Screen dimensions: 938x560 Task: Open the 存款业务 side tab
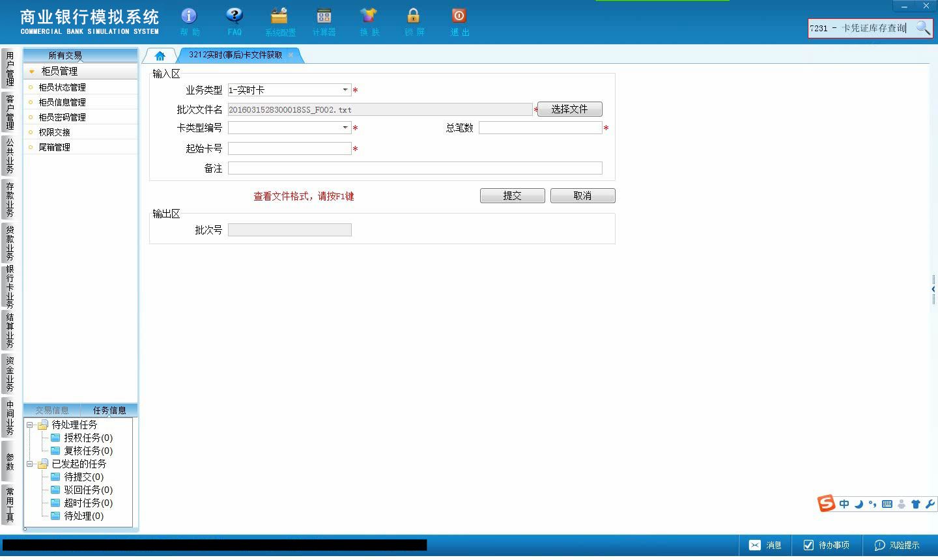(x=9, y=199)
